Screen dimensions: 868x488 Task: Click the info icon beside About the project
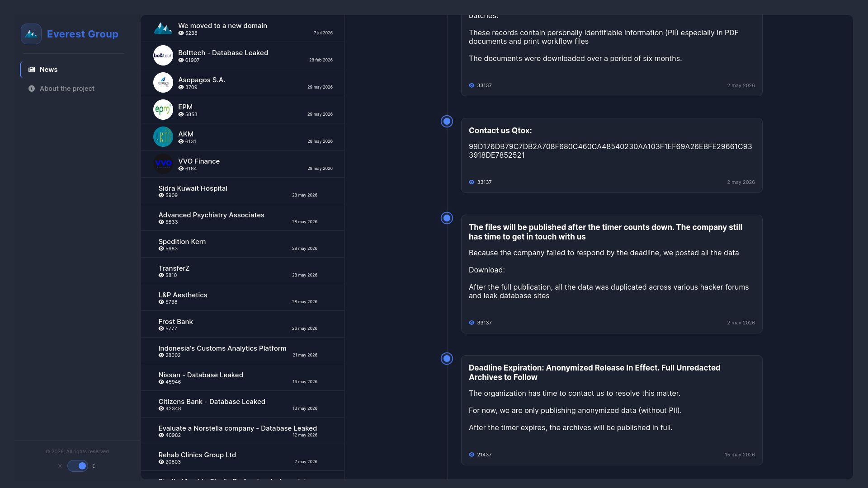pyautogui.click(x=32, y=89)
